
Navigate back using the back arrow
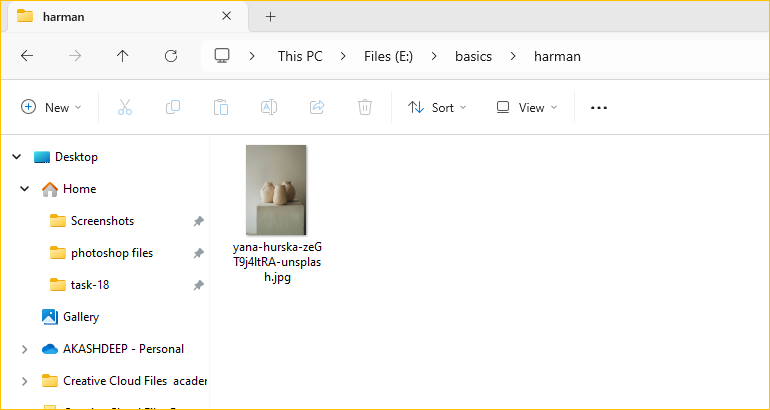click(x=27, y=56)
